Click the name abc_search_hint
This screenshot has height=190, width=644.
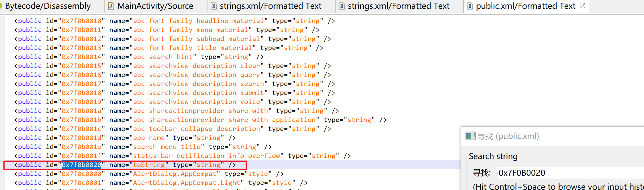coord(163,57)
